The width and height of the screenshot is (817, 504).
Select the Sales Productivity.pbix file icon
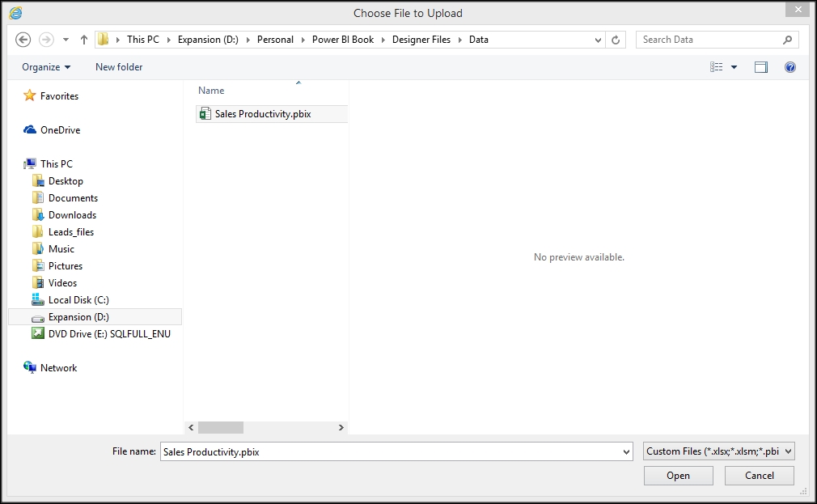click(x=205, y=114)
